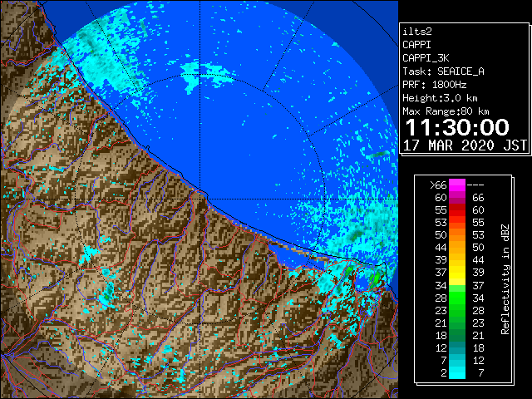The height and width of the screenshot is (399, 532).
Task: Click the vertical 'Reflectivity in dBZ' legend title
Action: pyautogui.click(x=505, y=279)
